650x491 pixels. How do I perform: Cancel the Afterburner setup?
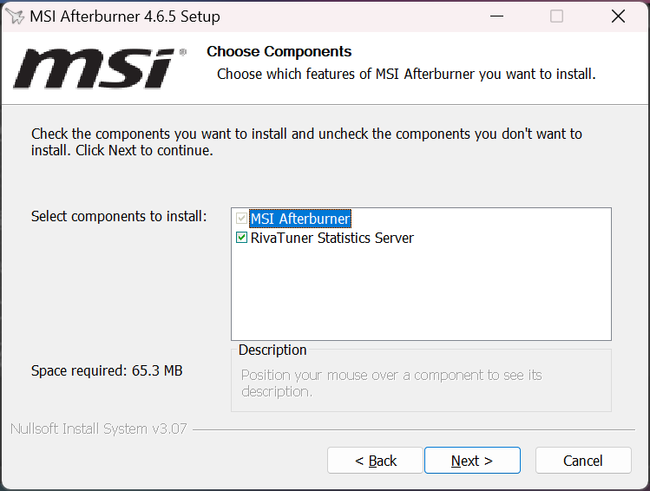tap(582, 460)
